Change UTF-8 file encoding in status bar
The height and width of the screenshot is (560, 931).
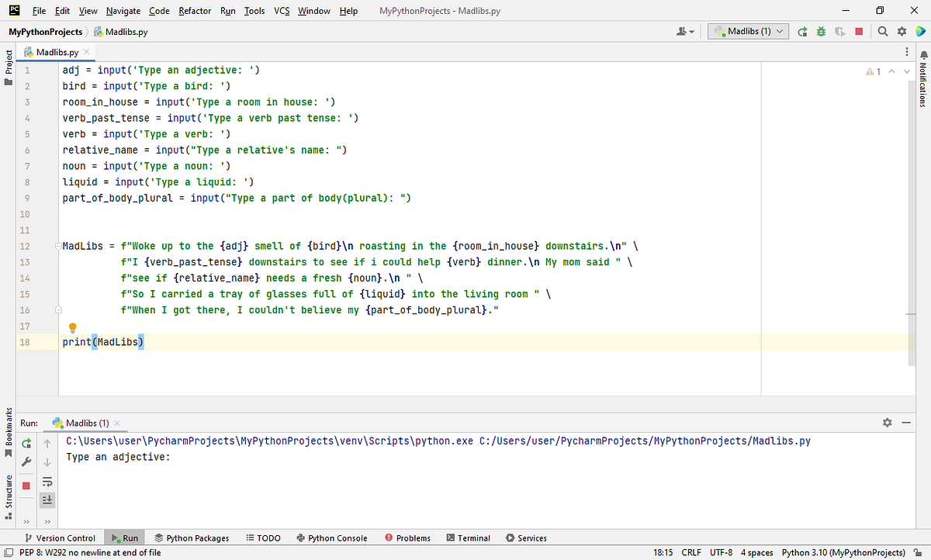(721, 553)
